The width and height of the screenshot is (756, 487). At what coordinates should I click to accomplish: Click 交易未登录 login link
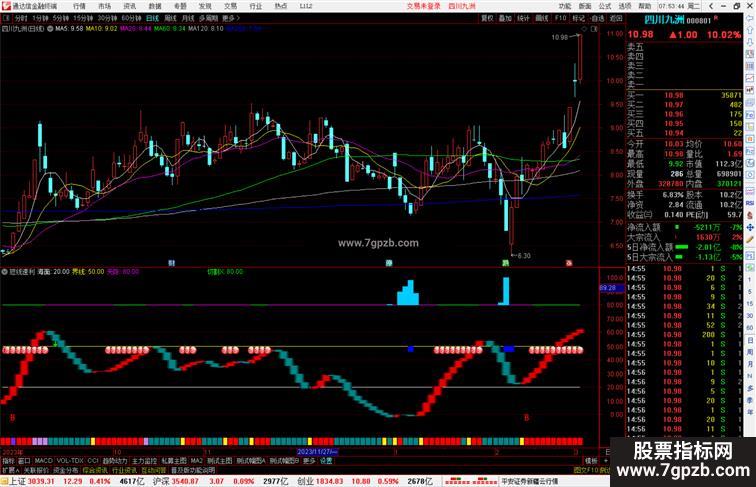click(423, 6)
